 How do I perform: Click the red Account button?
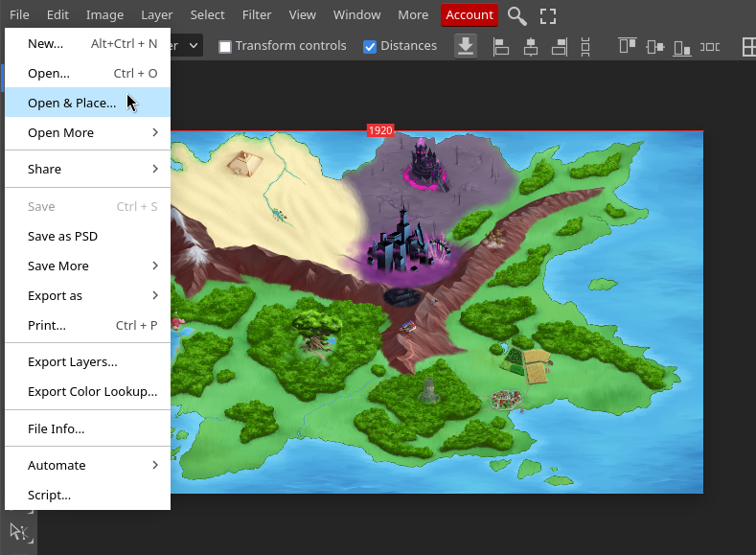[x=470, y=15]
